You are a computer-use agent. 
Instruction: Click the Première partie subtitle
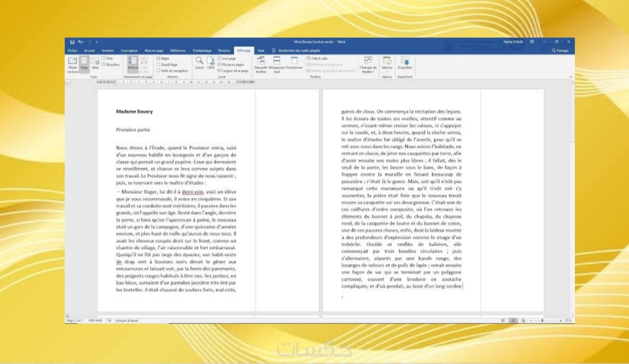tap(133, 129)
